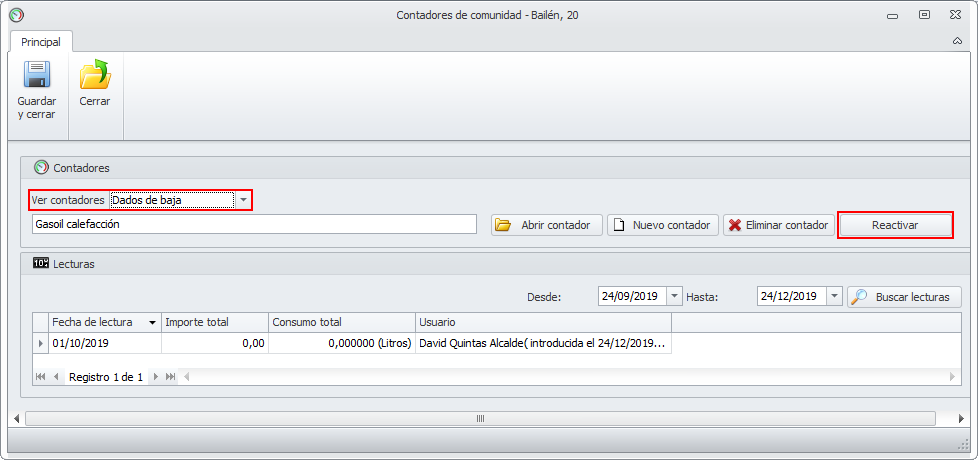The image size is (978, 460).
Task: Close the Contadores de comunidad window
Action: (x=955, y=14)
